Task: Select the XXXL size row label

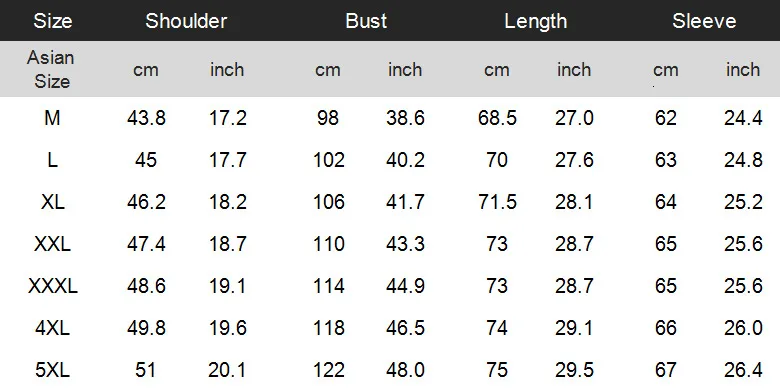Action: tap(53, 287)
